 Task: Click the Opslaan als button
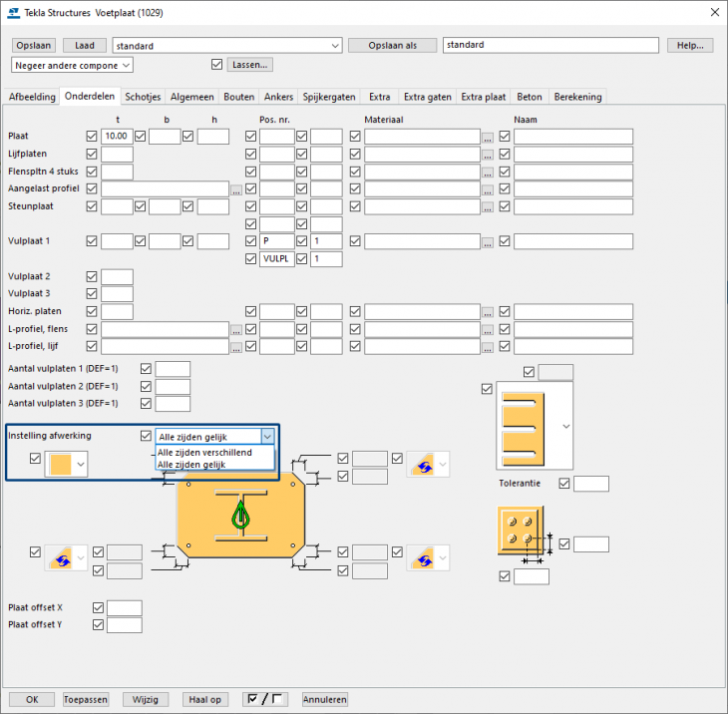coord(392,45)
